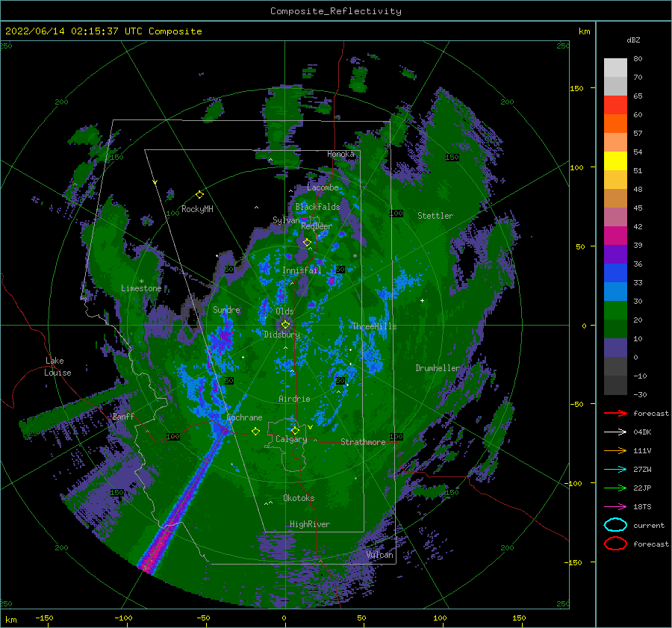Click the dBZ legend heading
The height and width of the screenshot is (628, 672).
(633, 40)
